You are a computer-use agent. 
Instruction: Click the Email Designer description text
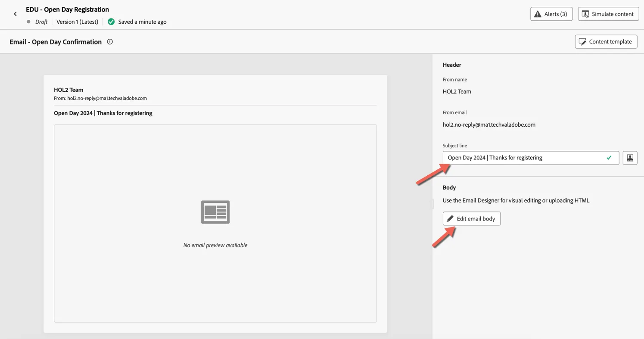coord(516,200)
